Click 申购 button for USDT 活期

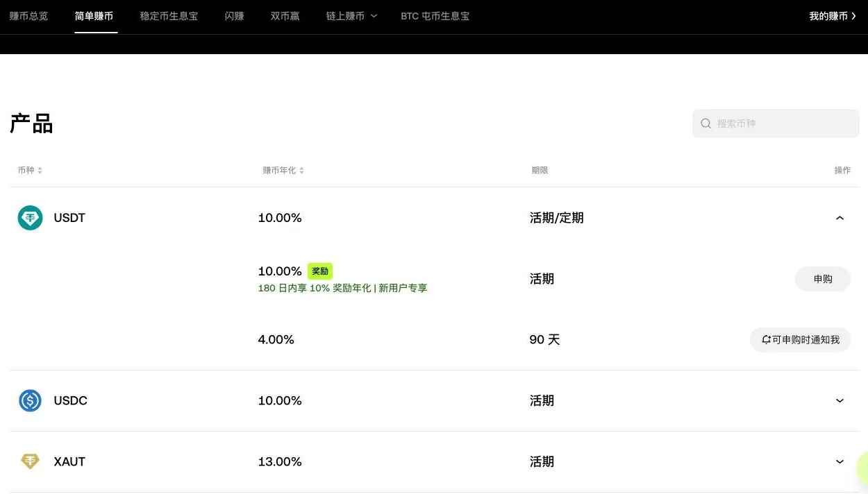point(823,279)
